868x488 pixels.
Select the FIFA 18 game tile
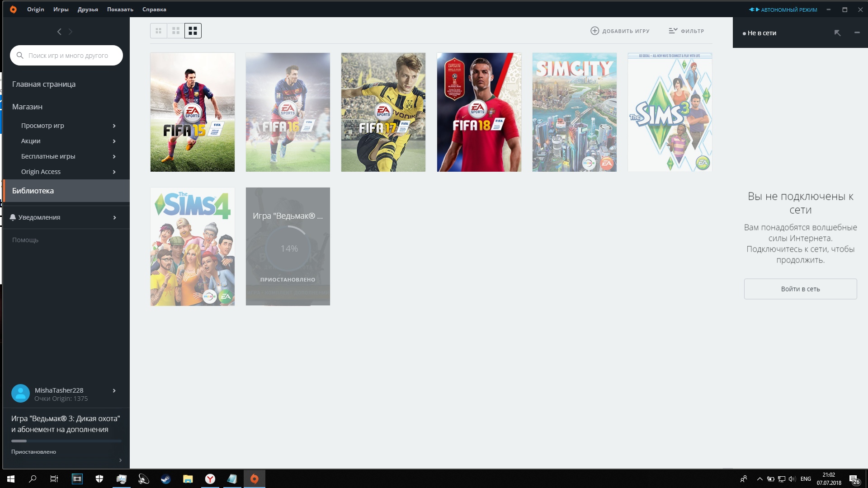[x=479, y=112]
